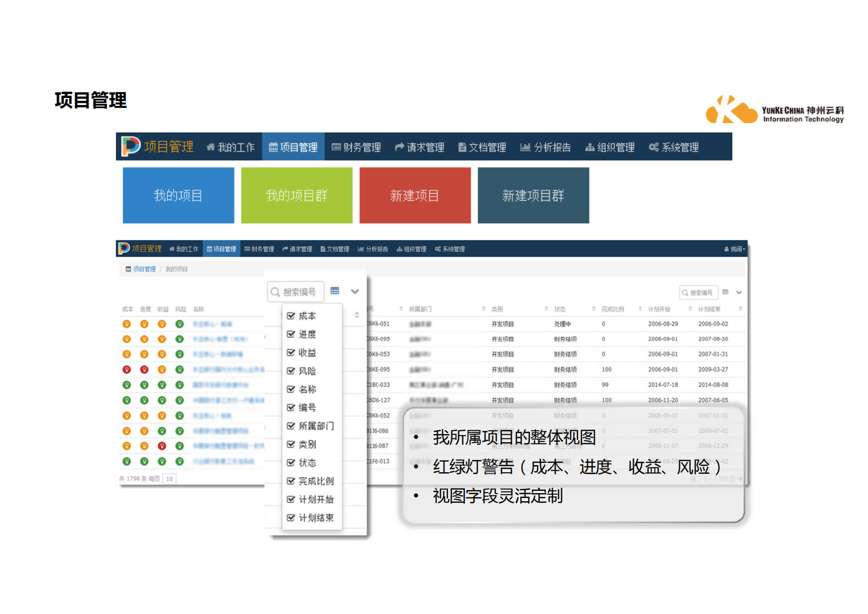Viewport: 868px width, 614px height.
Task: Toggle the 编号 column checkbox
Action: pos(291,407)
